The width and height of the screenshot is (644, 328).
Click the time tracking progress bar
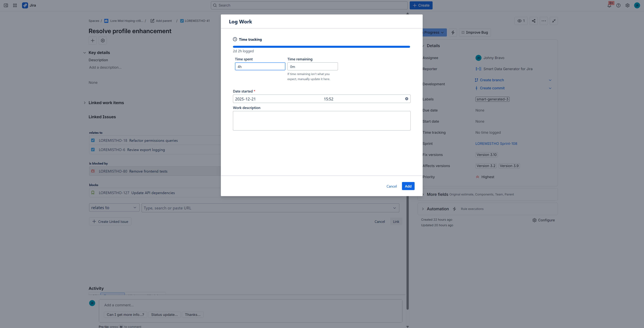(321, 47)
